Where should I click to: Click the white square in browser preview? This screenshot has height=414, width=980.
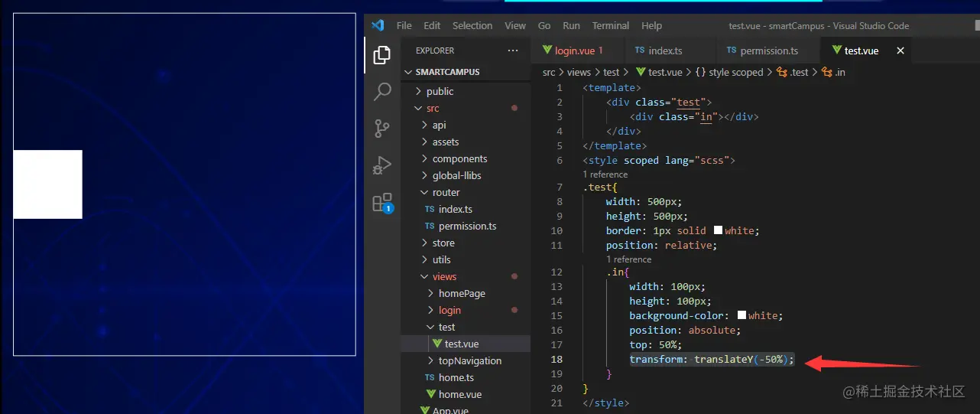47,184
